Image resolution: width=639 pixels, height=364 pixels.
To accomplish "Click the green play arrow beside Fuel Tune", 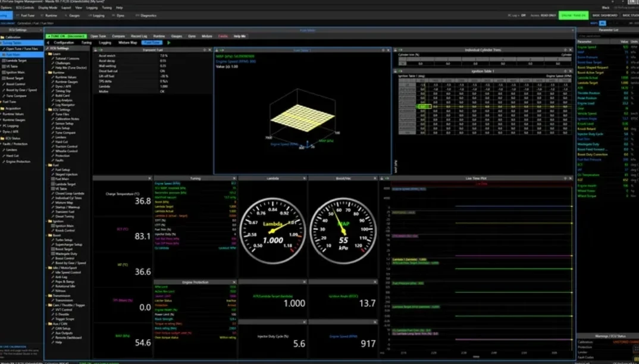I will tap(169, 42).
